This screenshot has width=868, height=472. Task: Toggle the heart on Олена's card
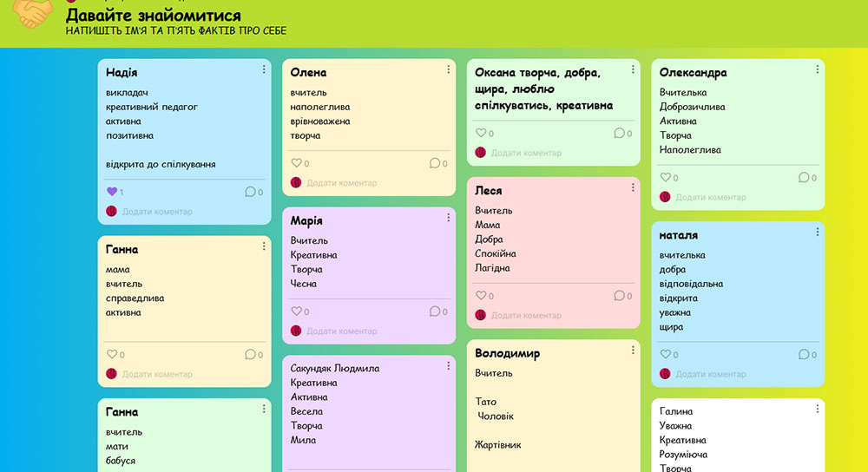pyautogui.click(x=296, y=163)
